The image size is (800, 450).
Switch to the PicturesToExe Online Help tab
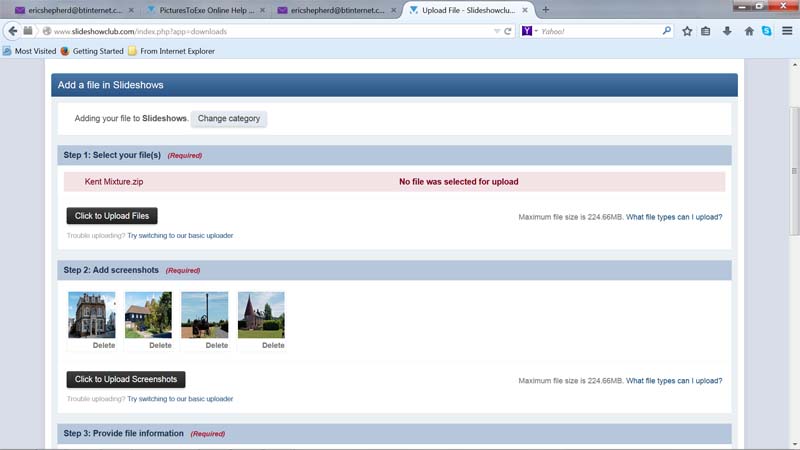(x=201, y=10)
